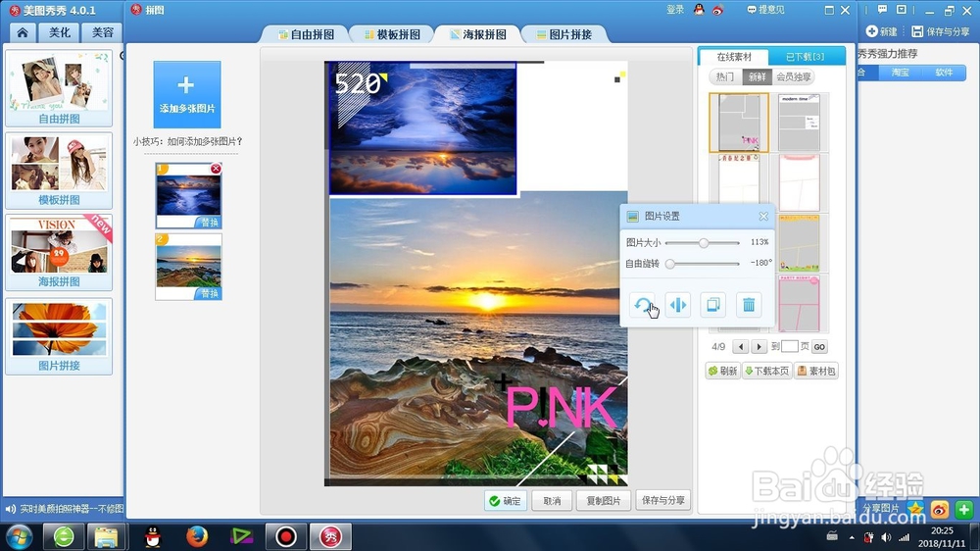Click 保存与分享 save icon in main toolbar
Screen dimensions: 980x551
click(941, 31)
